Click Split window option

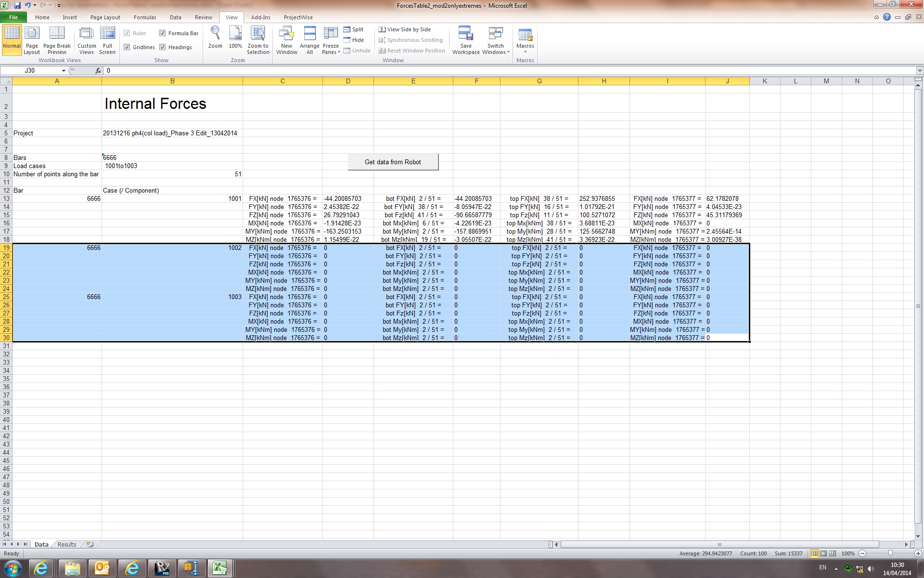[x=354, y=29]
